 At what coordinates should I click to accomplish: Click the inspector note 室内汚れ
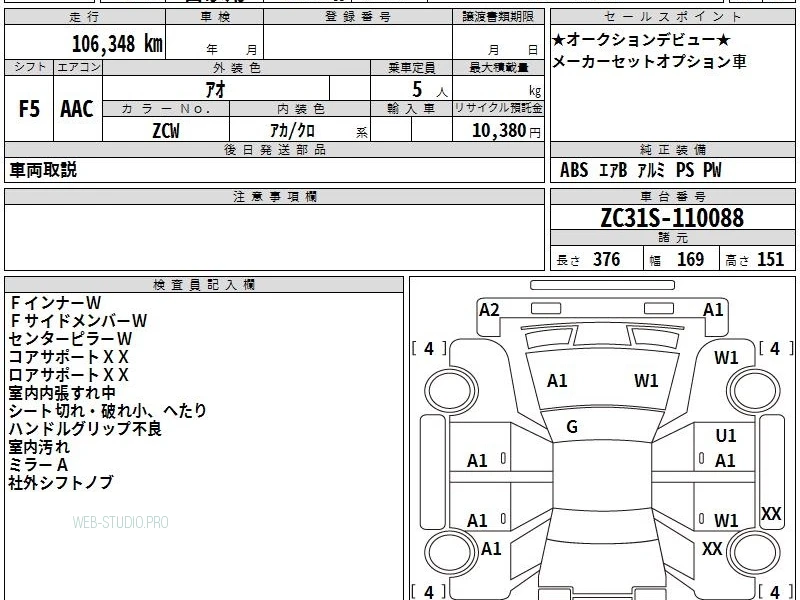pos(39,447)
